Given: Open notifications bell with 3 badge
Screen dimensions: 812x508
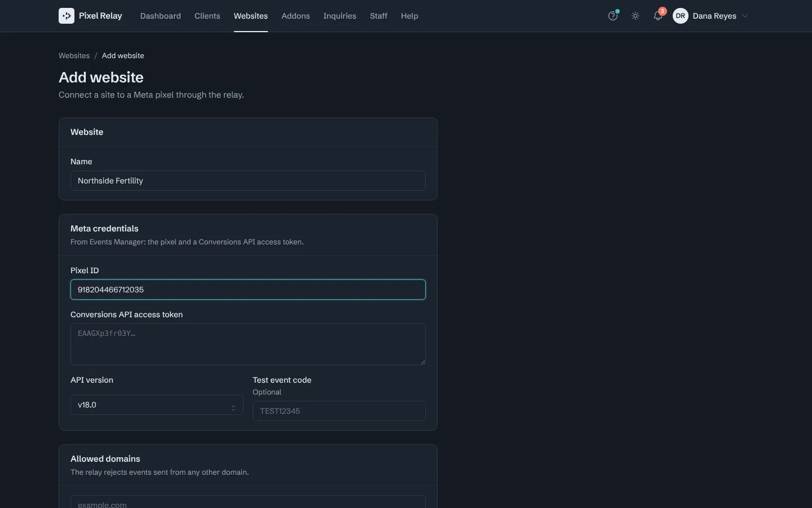Looking at the screenshot, I should pos(658,16).
